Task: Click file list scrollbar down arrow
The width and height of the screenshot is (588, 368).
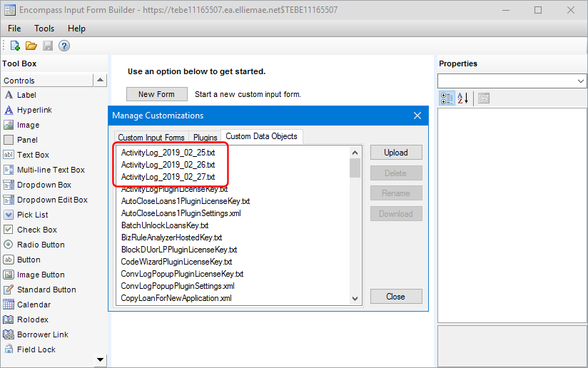Action: tap(355, 299)
